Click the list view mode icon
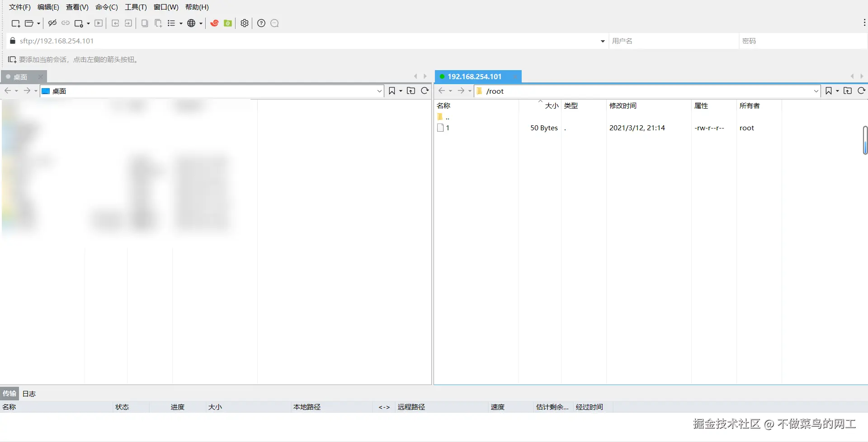Image resolution: width=868 pixels, height=442 pixels. (171, 23)
